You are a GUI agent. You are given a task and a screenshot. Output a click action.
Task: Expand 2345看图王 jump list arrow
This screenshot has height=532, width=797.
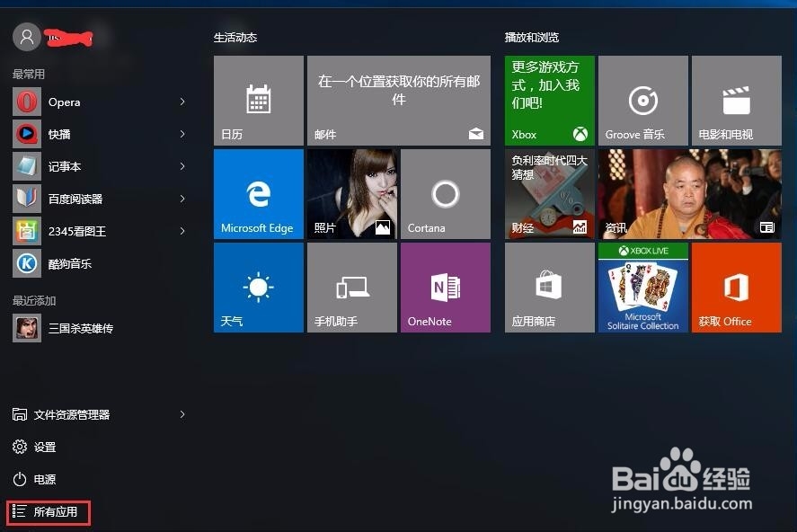coord(182,231)
